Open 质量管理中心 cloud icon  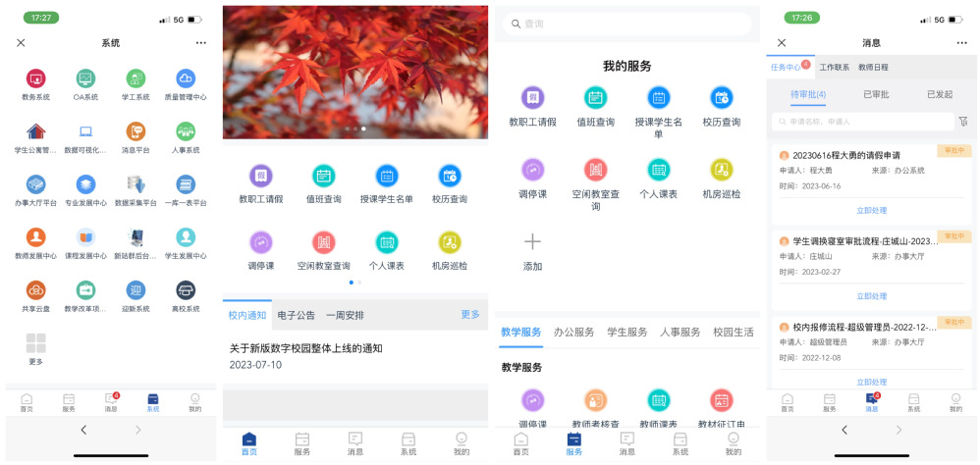pos(186,78)
